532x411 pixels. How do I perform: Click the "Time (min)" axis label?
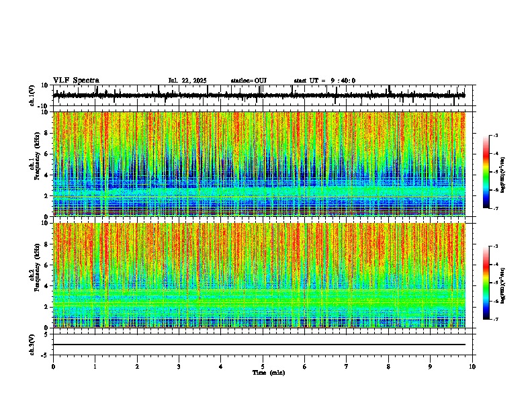coord(269,373)
